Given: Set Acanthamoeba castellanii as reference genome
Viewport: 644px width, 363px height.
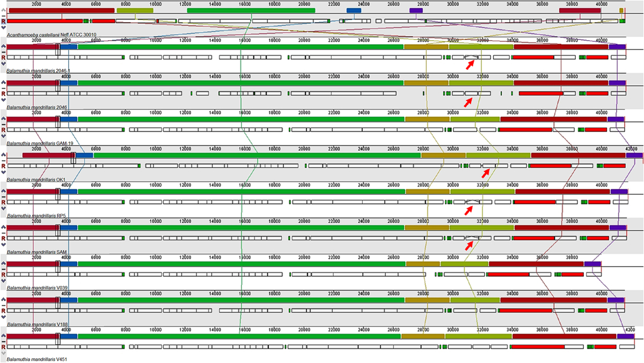Looking at the screenshot, I should pyautogui.click(x=3, y=21).
